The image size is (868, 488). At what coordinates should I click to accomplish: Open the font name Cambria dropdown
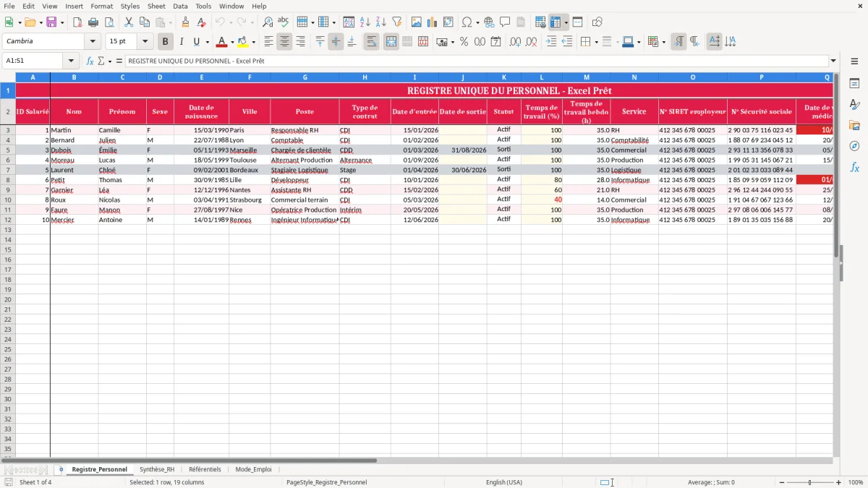pyautogui.click(x=93, y=42)
